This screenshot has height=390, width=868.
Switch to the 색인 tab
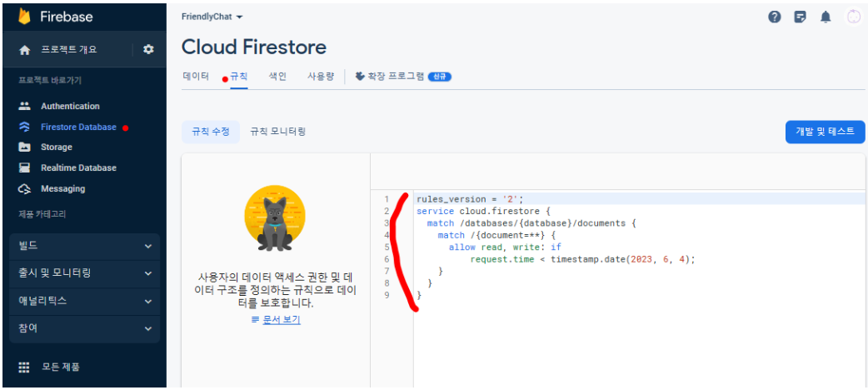277,77
